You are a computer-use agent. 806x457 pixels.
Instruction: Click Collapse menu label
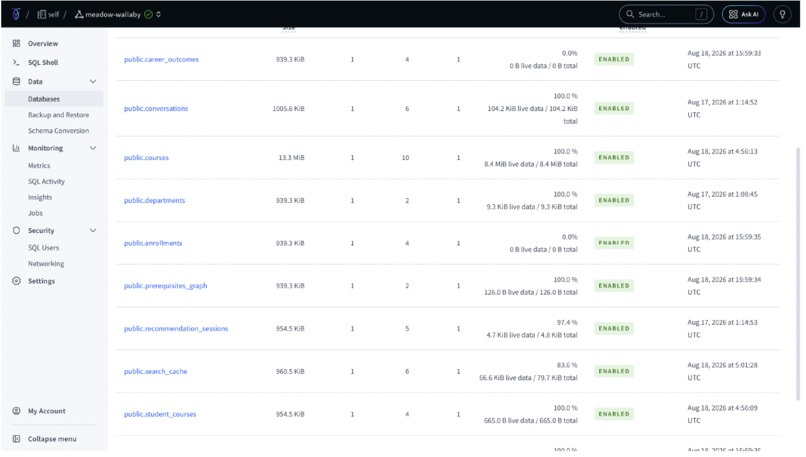click(x=52, y=439)
